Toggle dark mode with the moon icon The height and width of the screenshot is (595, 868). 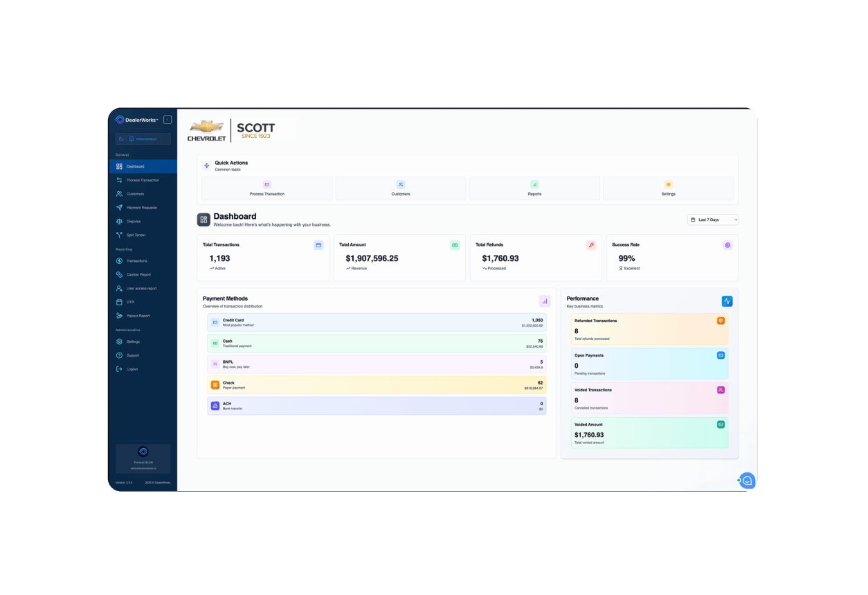coord(120,139)
